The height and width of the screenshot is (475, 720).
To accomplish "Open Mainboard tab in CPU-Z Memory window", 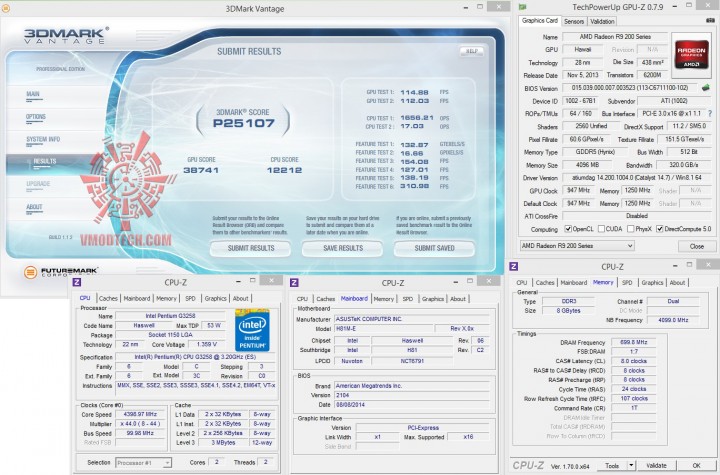I will click(574, 283).
